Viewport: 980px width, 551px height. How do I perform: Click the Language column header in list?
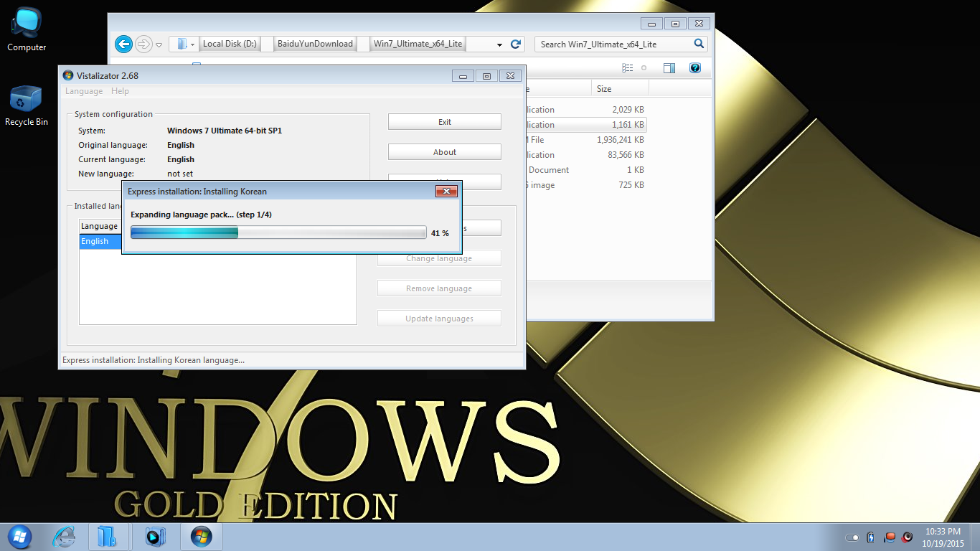(x=100, y=226)
